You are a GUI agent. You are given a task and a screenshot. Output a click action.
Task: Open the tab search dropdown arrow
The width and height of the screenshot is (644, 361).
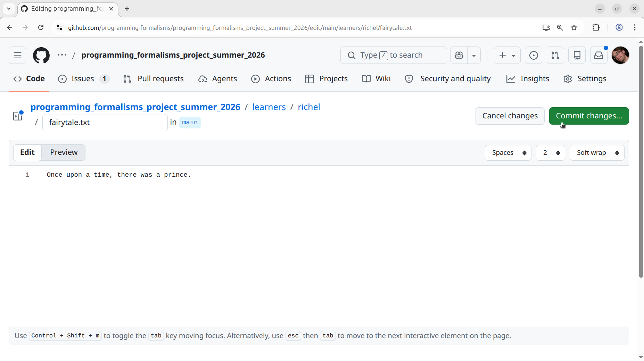(x=9, y=9)
